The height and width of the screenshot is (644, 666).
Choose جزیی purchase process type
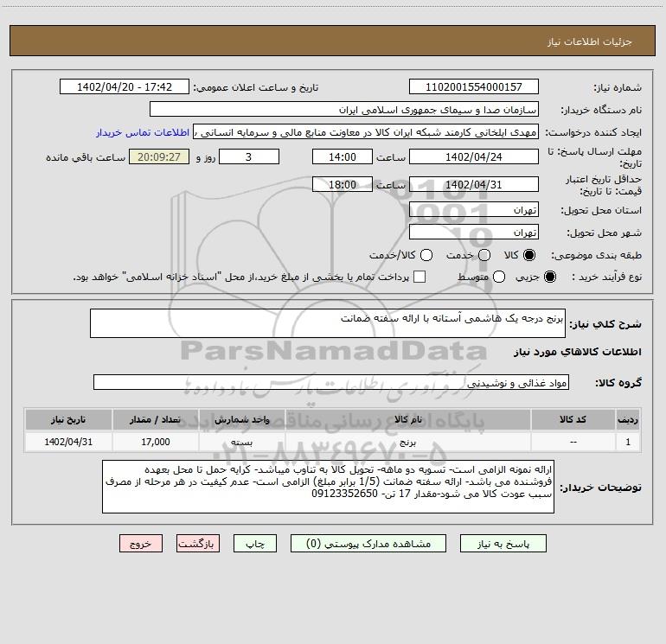(550, 277)
